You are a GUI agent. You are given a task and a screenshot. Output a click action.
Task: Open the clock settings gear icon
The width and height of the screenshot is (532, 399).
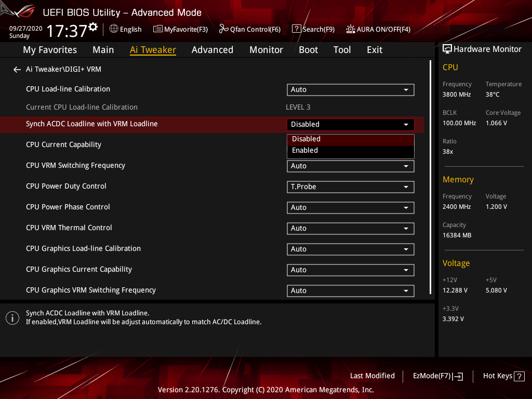pyautogui.click(x=93, y=27)
